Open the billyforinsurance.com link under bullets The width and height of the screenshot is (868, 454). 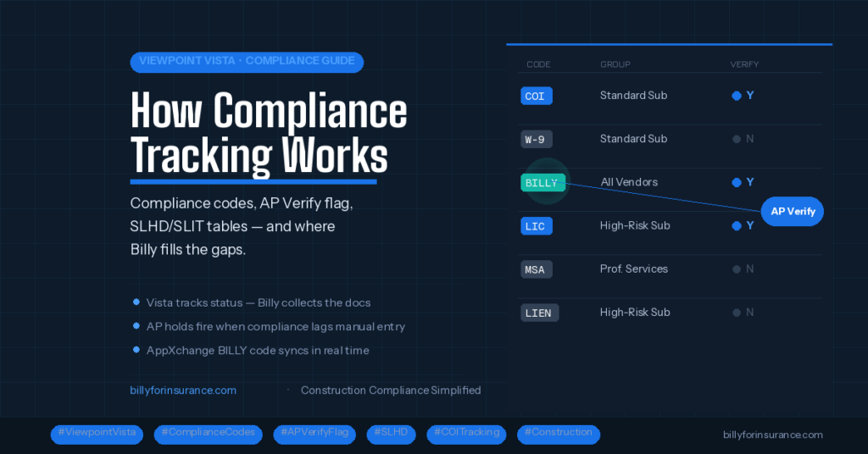[183, 390]
